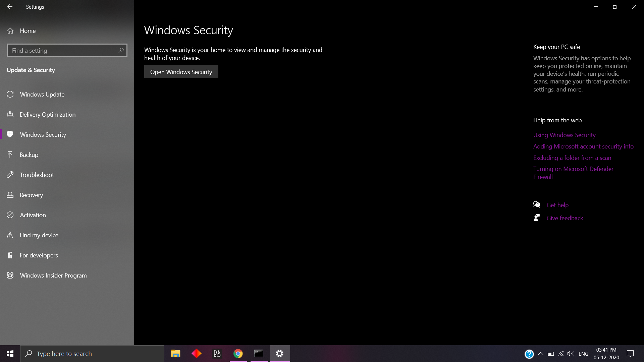This screenshot has height=362, width=644.
Task: Click the Get help link
Action: click(x=557, y=204)
